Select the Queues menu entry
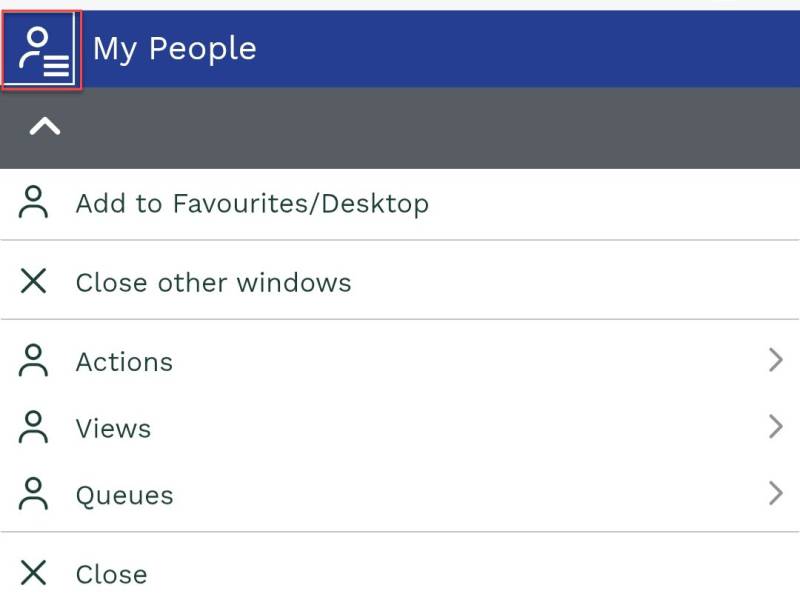The image size is (800, 608). click(x=124, y=496)
